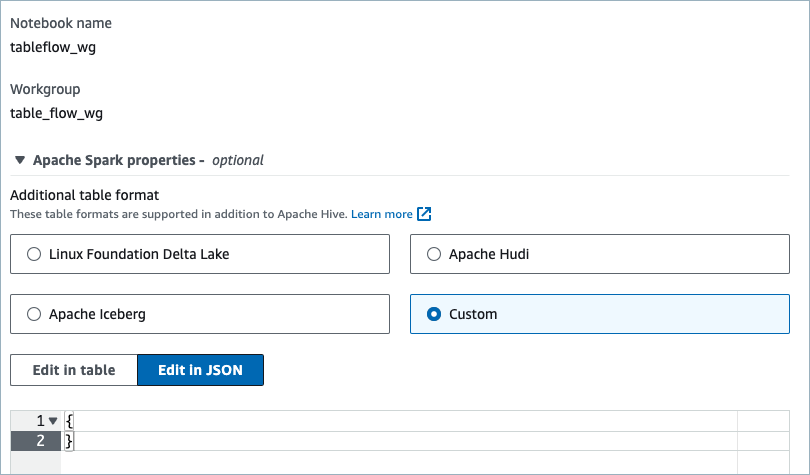
Task: Click the tableflow_wg notebook name value
Action: [53, 46]
